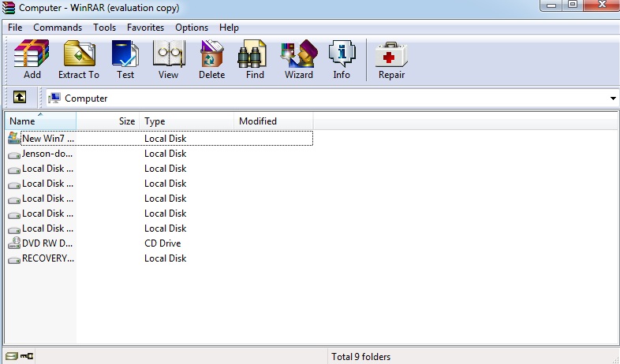
Task: Minimize the WinRAR window
Action: [551, 6]
